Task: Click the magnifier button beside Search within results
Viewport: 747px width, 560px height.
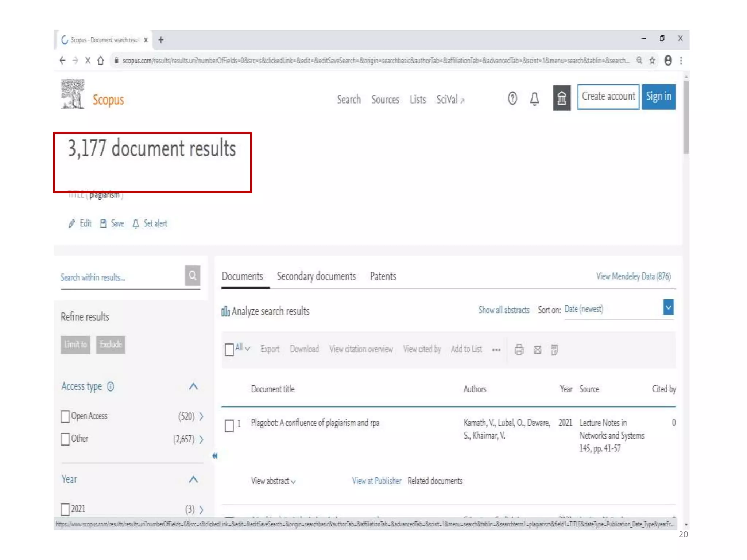Action: click(192, 276)
